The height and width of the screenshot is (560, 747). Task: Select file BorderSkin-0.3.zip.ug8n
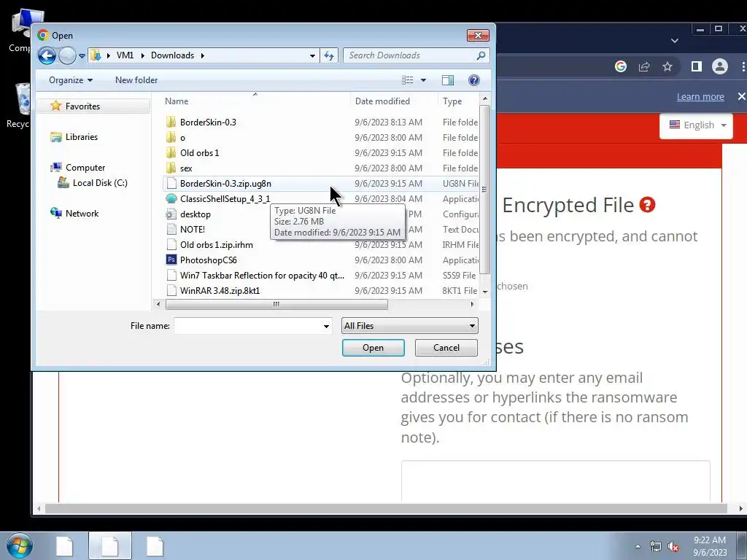click(226, 183)
